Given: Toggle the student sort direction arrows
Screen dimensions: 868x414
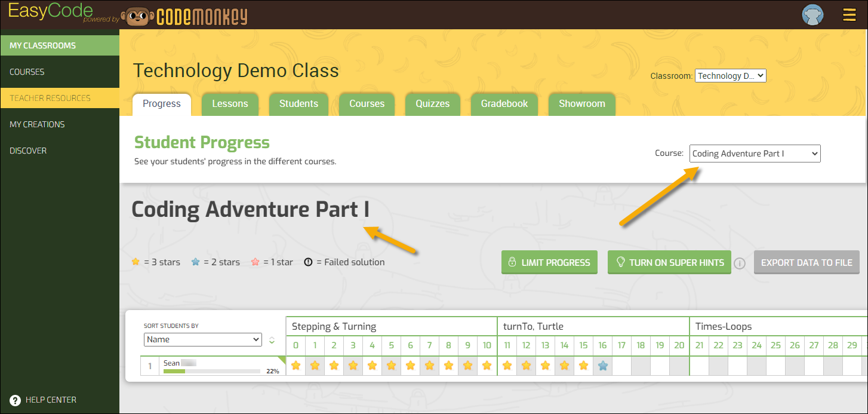Looking at the screenshot, I should click(x=272, y=339).
